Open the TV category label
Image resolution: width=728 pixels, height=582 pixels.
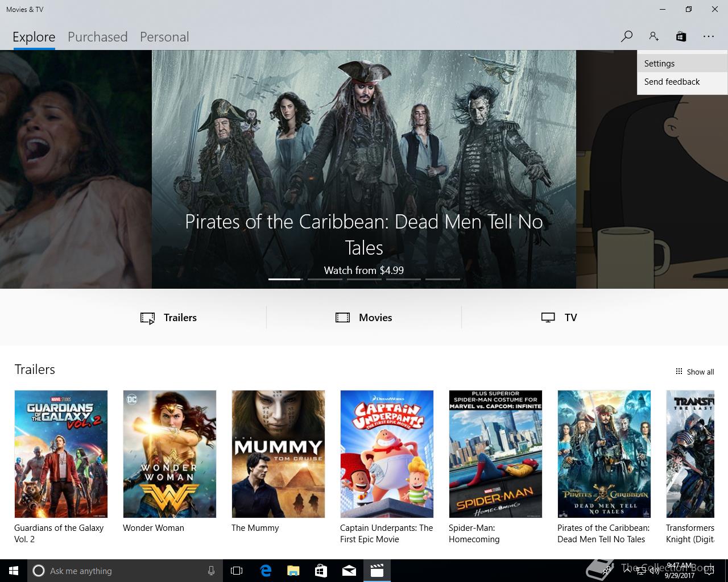click(x=571, y=318)
